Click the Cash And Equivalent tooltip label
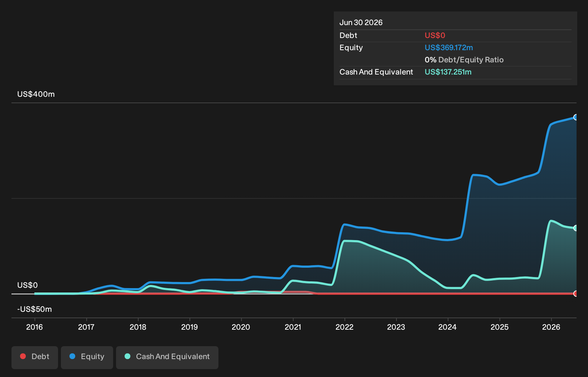The image size is (588, 377). (376, 72)
